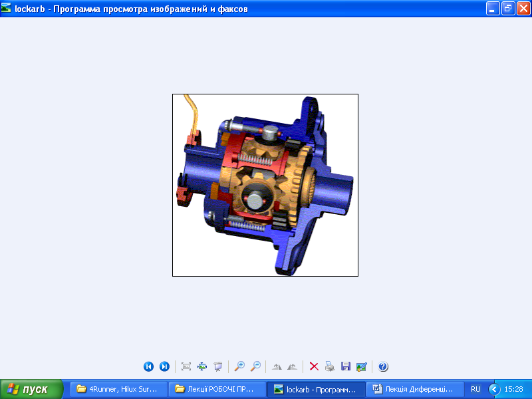Select the lockarb taskbar button
Viewport: 532px width, 399px height.
pyautogui.click(x=316, y=389)
